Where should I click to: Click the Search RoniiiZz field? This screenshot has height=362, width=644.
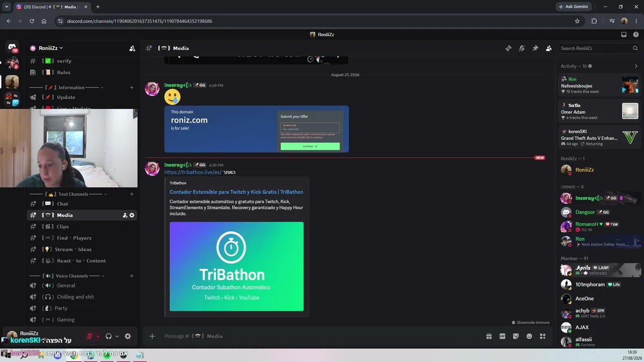(x=599, y=48)
